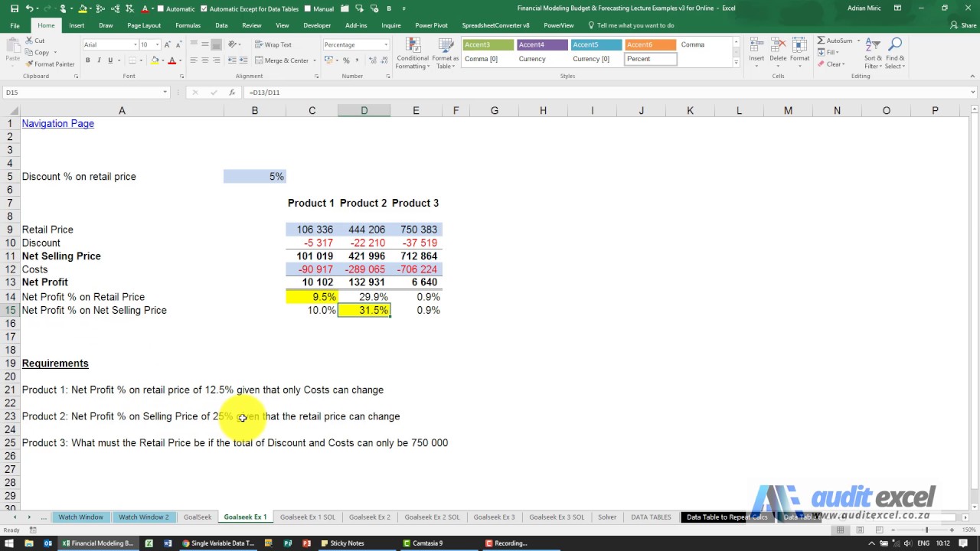Open the font size dropdown
The image size is (980, 551).
coord(157,44)
